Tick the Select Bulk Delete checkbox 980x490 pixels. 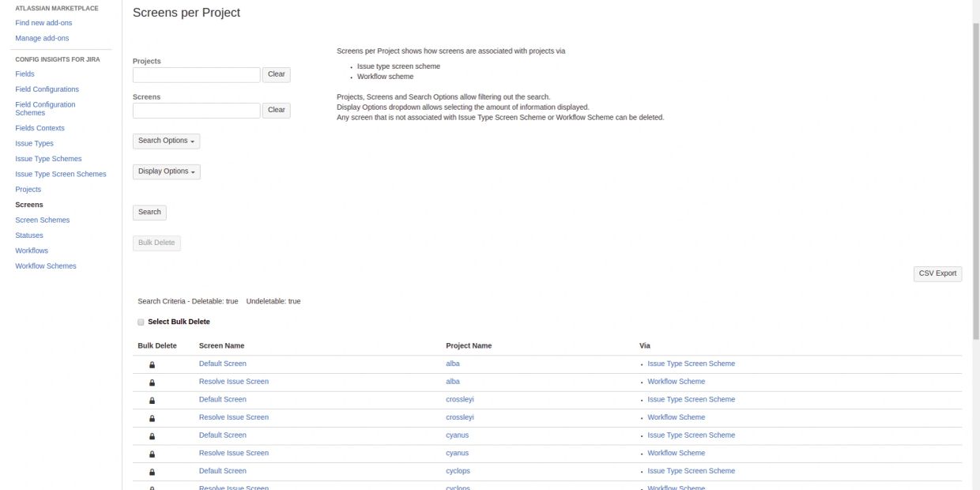click(141, 322)
